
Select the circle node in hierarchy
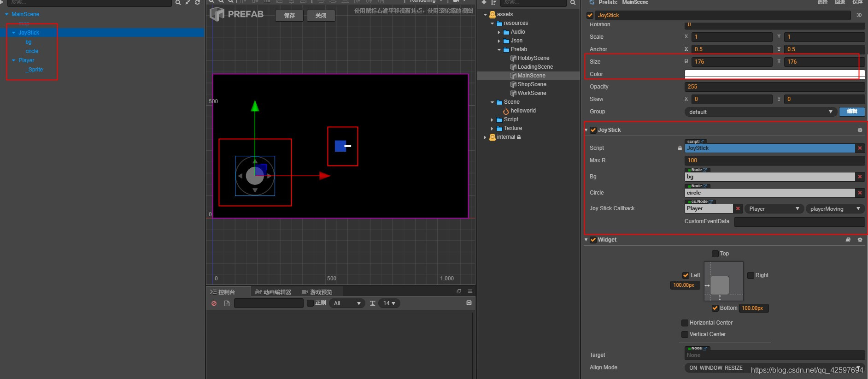coord(32,51)
